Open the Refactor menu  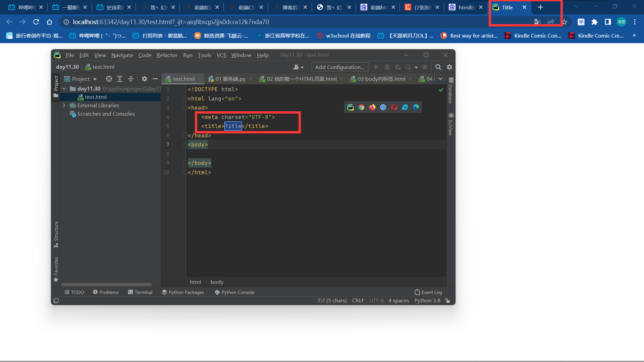tap(167, 55)
